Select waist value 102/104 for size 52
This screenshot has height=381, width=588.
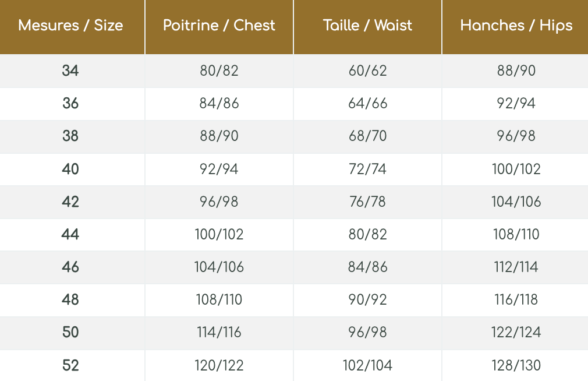click(x=367, y=366)
